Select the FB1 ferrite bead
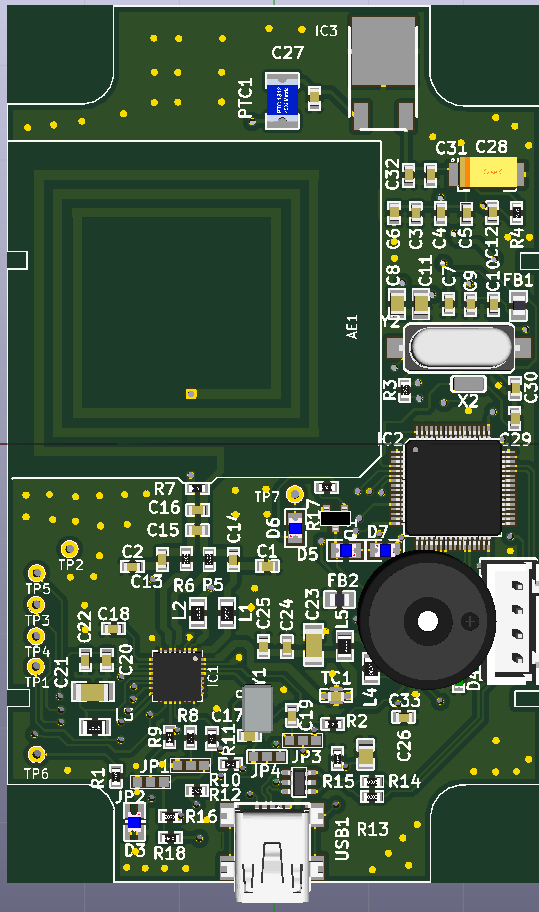The image size is (539, 912). pos(519,305)
